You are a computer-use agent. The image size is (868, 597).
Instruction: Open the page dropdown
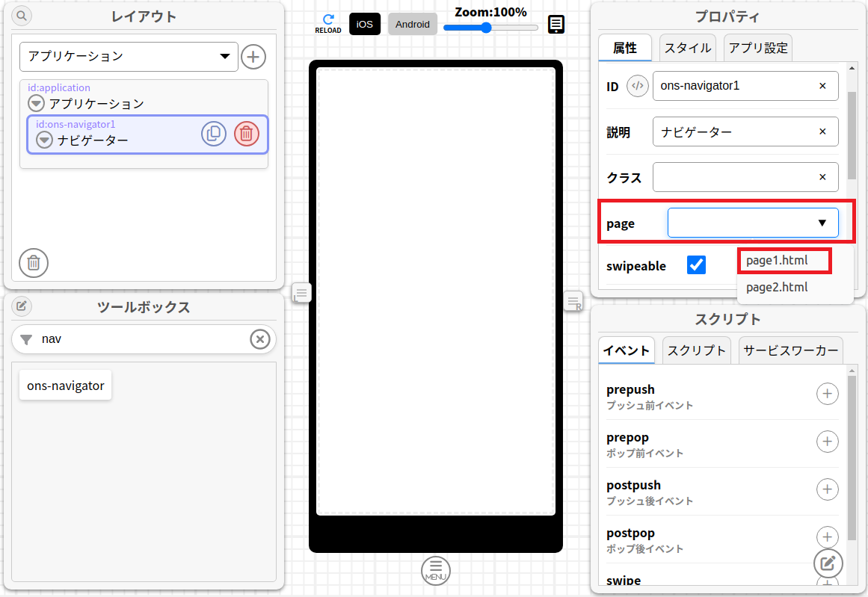pos(753,222)
